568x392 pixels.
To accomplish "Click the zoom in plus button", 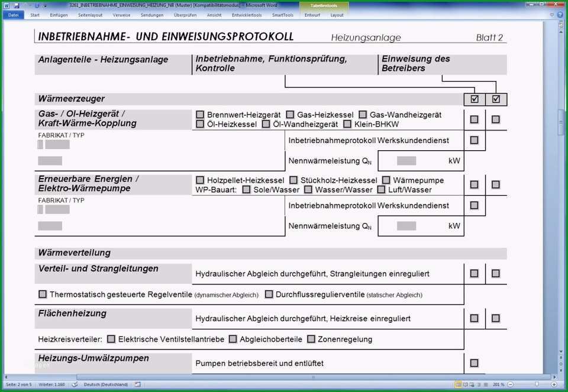I will click(554, 384).
